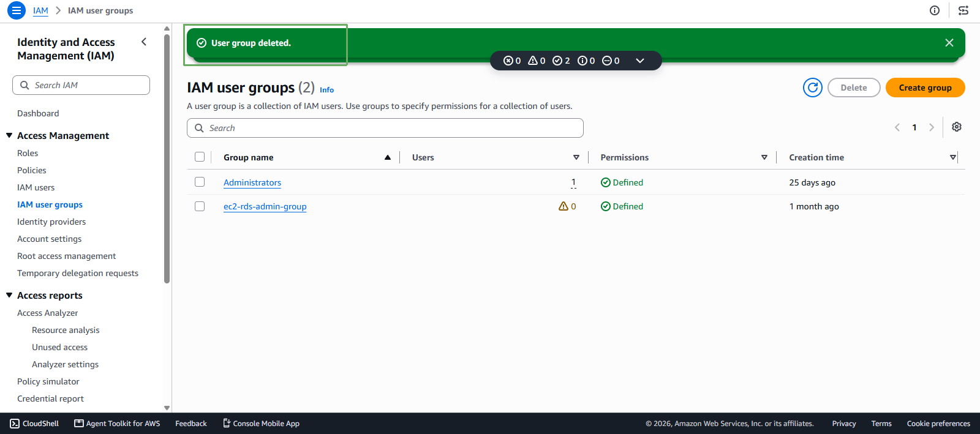Click the user groups Search box
Screen dimensions: 980x434
(385, 128)
